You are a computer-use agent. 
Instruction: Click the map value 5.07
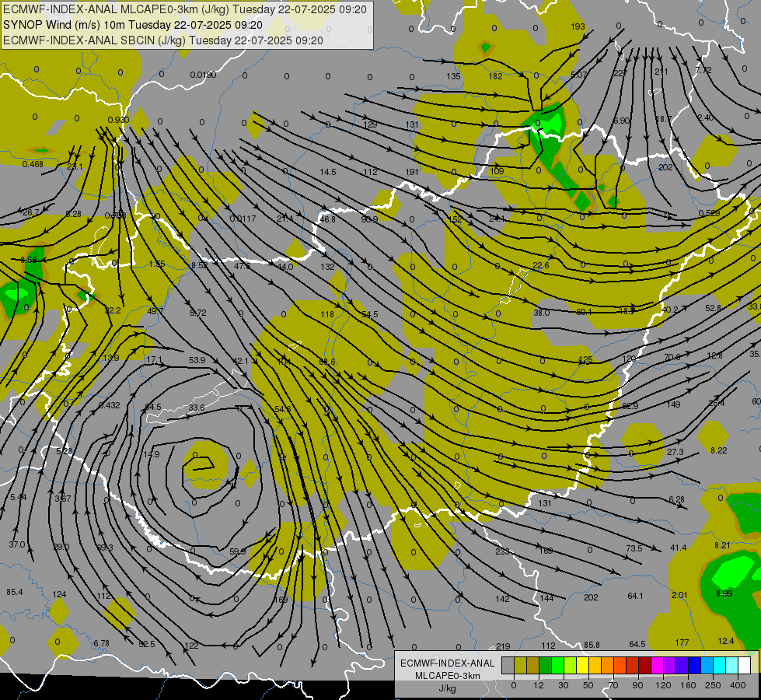click(579, 75)
